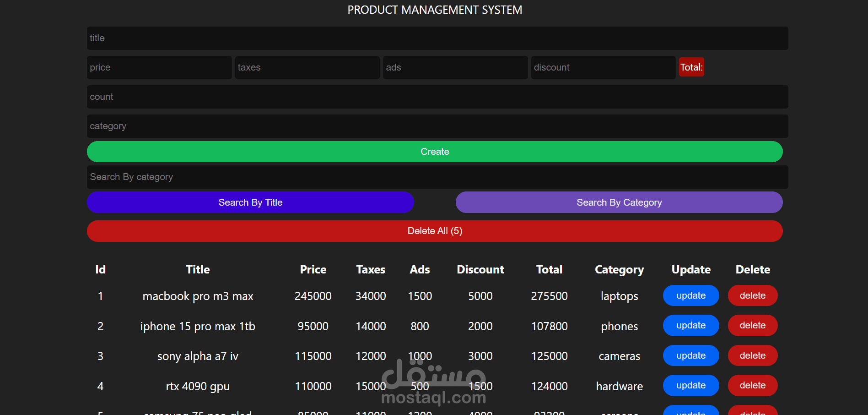Delete the iphone 15 pro max 1tb row
The image size is (868, 415).
[x=753, y=325]
